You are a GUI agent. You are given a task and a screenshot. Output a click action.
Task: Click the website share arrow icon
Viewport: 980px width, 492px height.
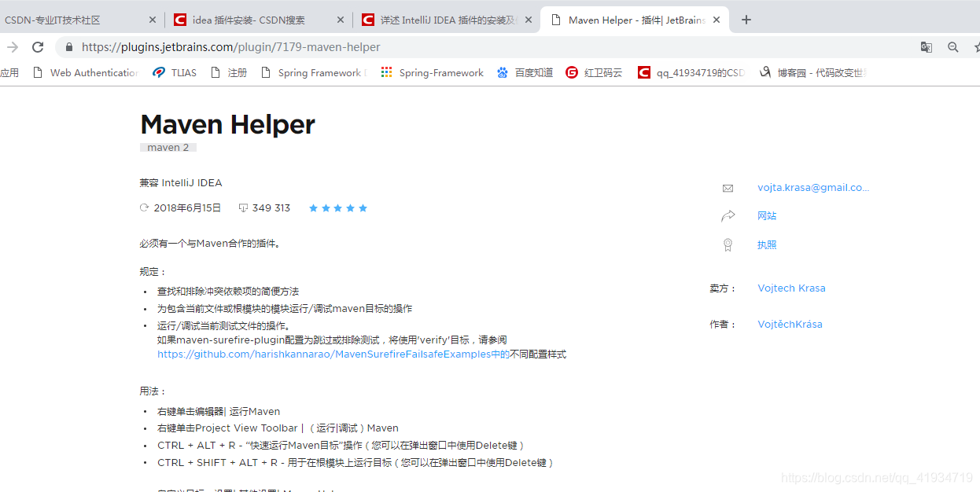[728, 216]
